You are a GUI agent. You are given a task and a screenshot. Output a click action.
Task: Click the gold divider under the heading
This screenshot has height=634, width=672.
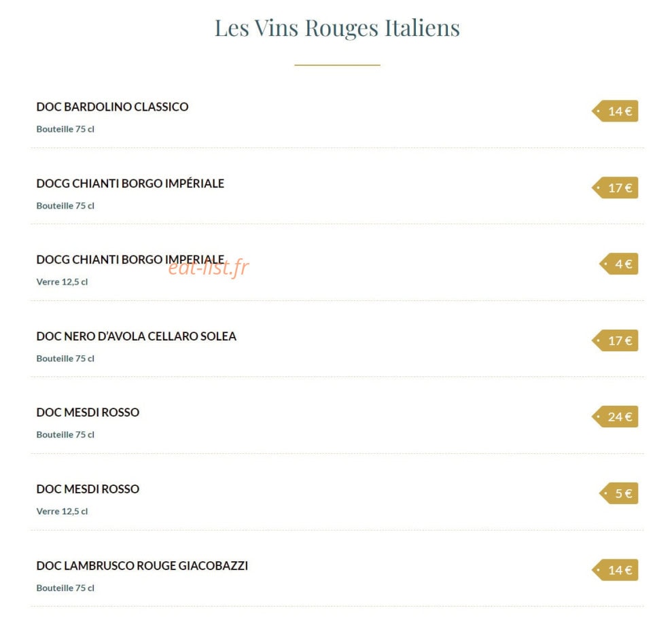click(337, 65)
